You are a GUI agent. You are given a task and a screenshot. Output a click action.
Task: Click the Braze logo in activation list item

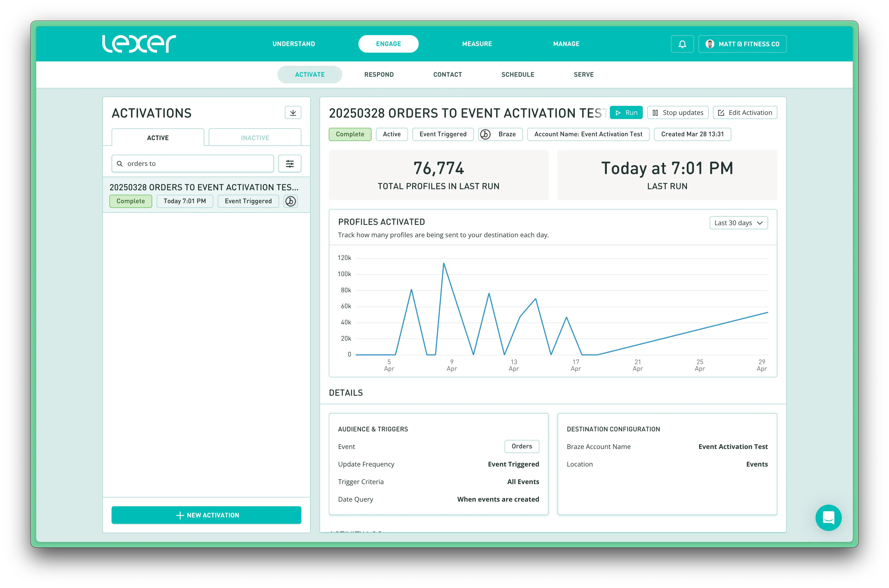tap(291, 201)
